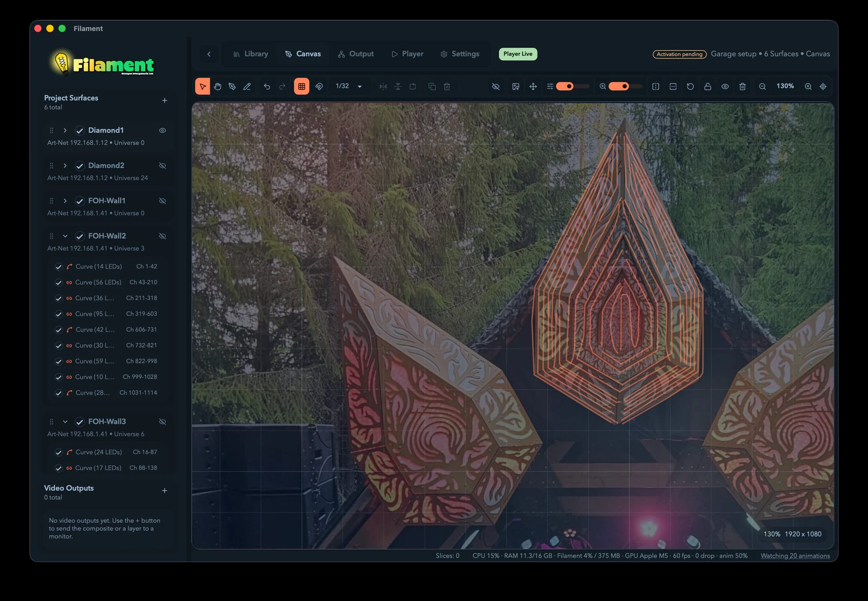Click the eye icon in the toolbar
The height and width of the screenshot is (601, 868).
(x=725, y=86)
